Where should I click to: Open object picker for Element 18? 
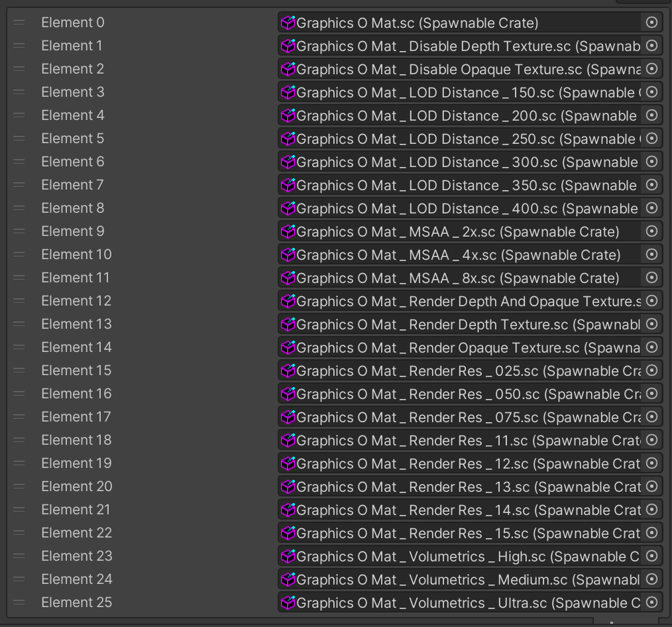point(651,439)
